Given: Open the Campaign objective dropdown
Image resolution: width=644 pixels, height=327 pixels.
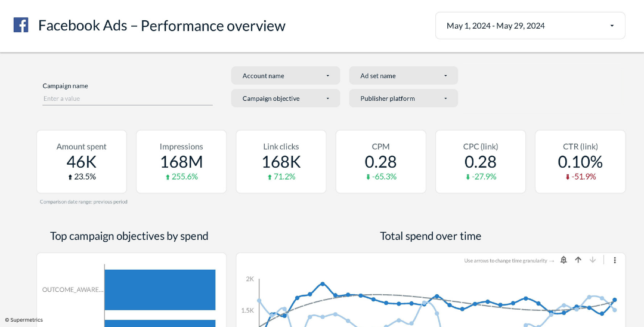Looking at the screenshot, I should (285, 98).
